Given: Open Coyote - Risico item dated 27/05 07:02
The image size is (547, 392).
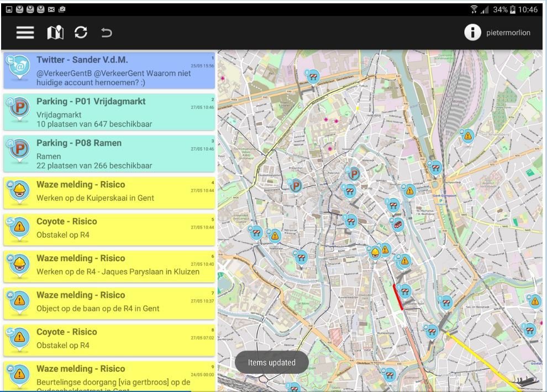Looking at the screenshot, I should (x=109, y=341).
